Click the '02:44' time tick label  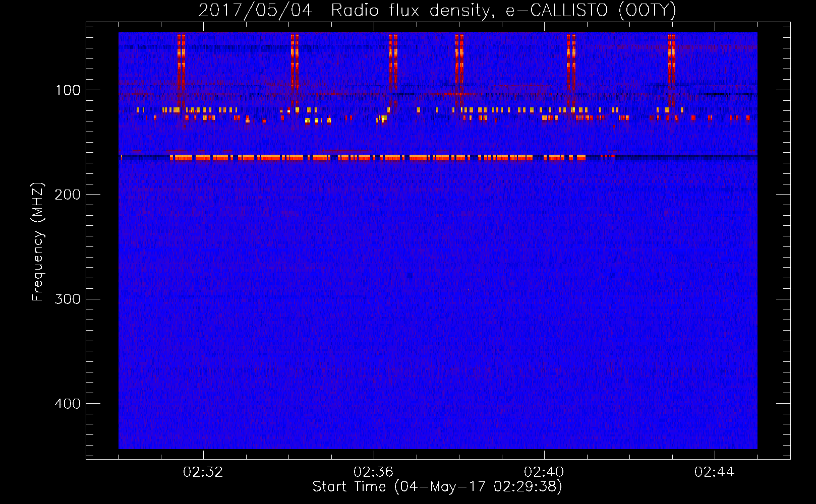point(714,472)
